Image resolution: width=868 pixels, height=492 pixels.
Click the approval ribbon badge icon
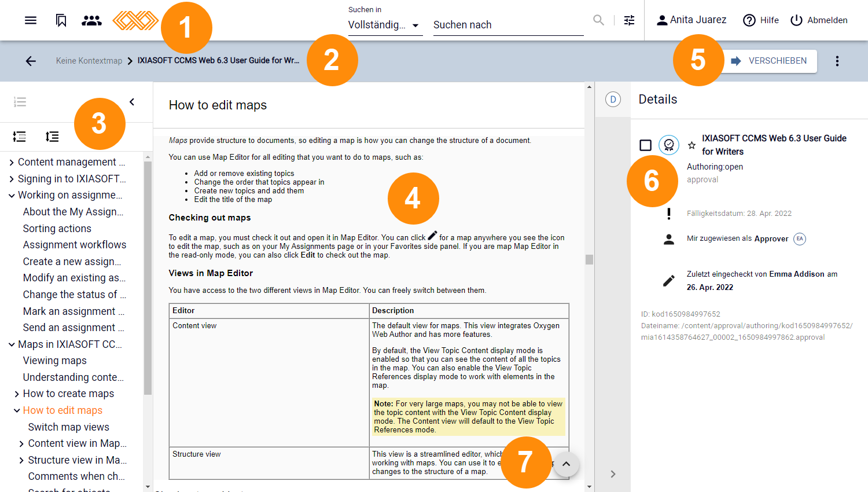pyautogui.click(x=669, y=145)
